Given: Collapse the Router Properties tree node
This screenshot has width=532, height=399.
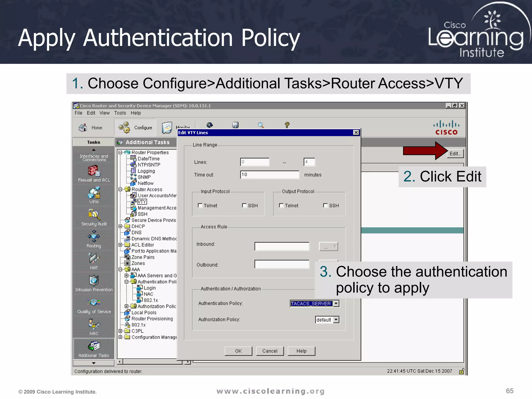Looking at the screenshot, I should click(x=120, y=152).
